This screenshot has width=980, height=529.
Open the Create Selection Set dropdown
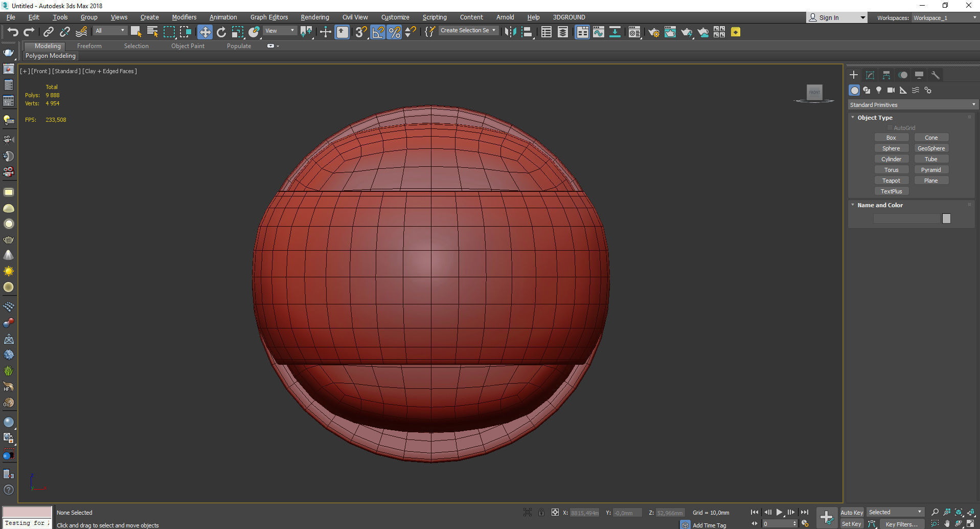click(468, 31)
